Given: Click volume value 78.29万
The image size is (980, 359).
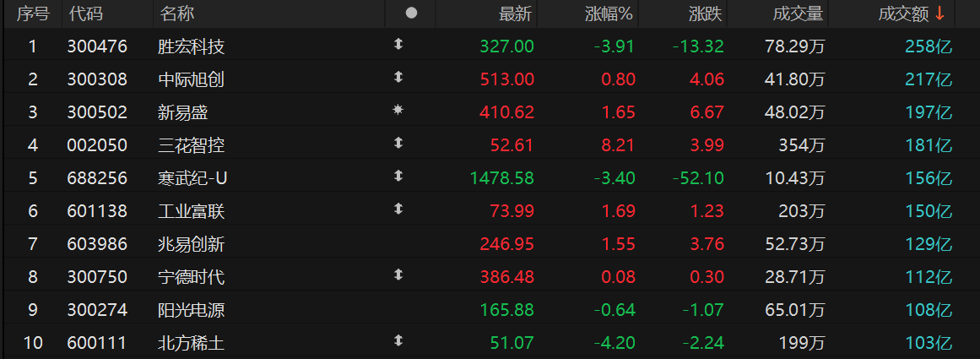Looking at the screenshot, I should (x=795, y=46).
